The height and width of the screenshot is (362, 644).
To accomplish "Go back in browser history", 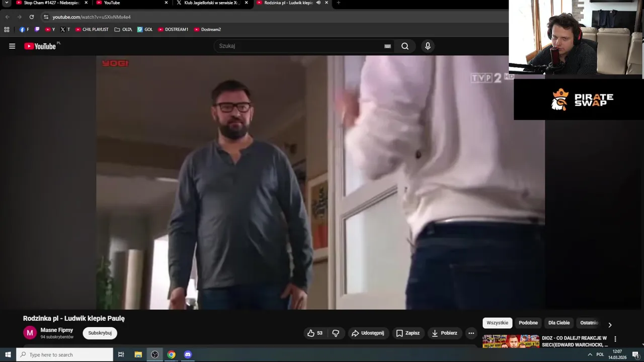I will 8,17.
